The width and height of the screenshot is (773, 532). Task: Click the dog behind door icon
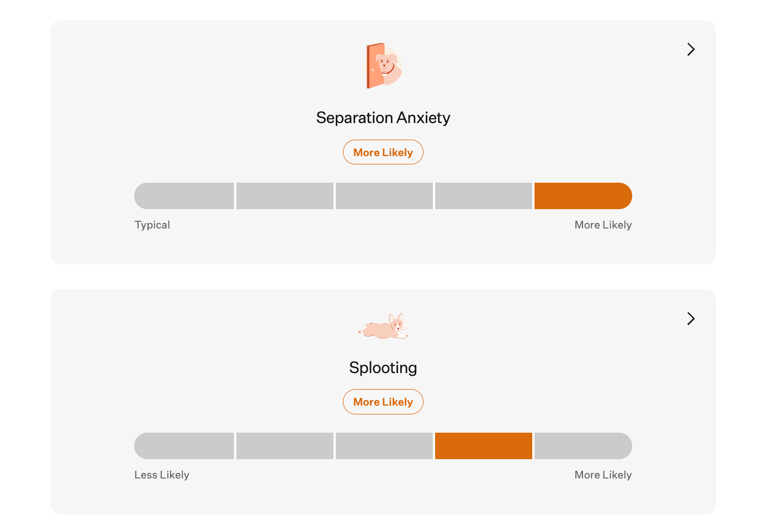point(384,66)
